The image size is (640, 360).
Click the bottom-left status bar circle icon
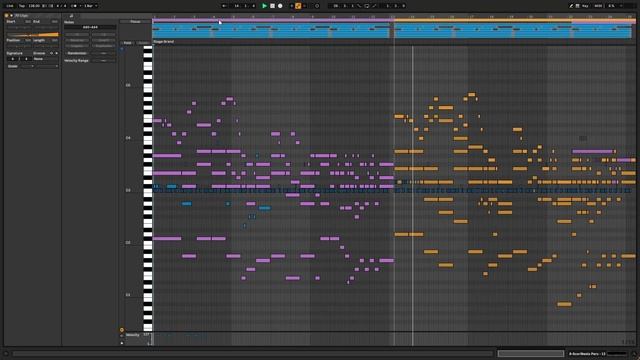(x=6, y=354)
